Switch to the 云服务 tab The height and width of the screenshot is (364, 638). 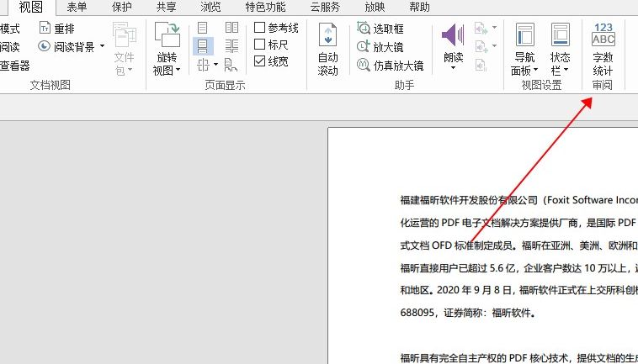(325, 7)
